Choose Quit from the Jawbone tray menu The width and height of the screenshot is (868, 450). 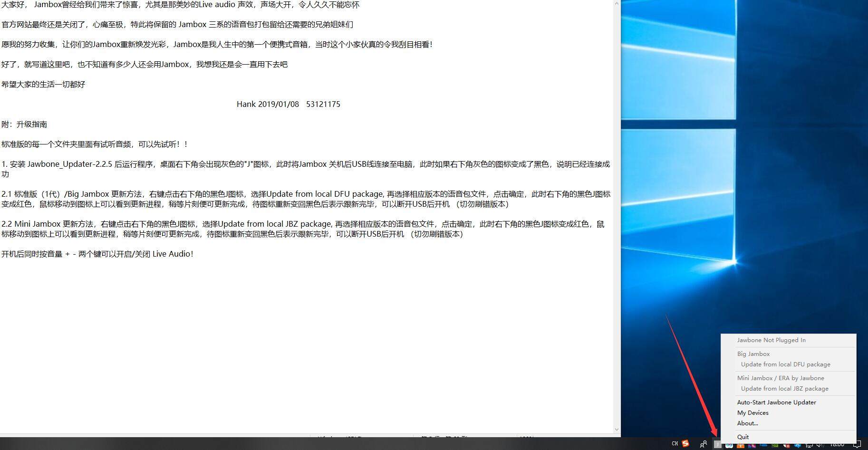(743, 437)
